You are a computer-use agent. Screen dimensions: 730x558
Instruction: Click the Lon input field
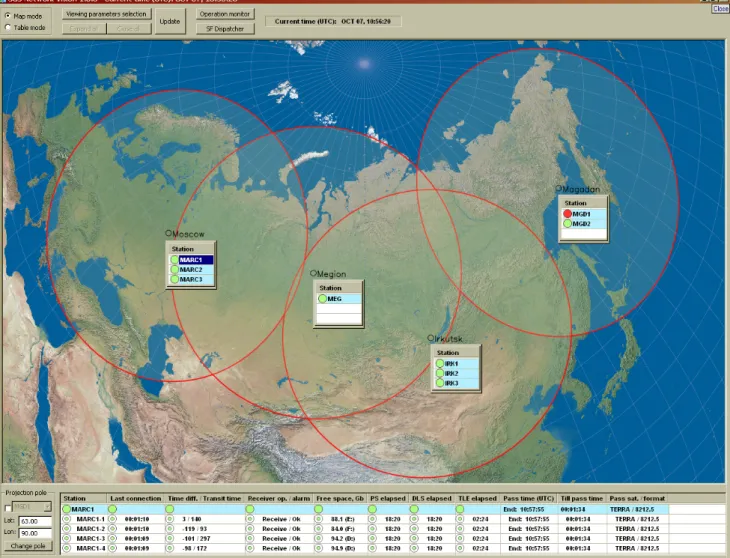click(35, 533)
